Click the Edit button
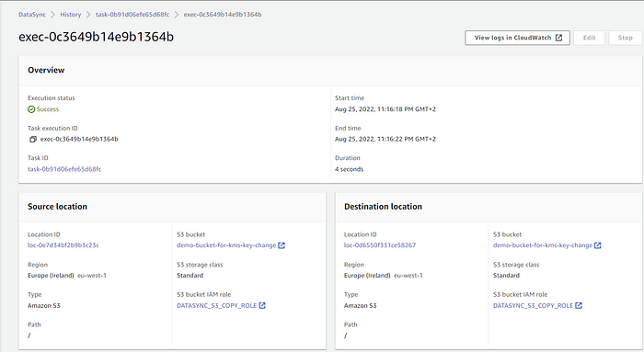The width and height of the screenshot is (644, 352). 590,38
